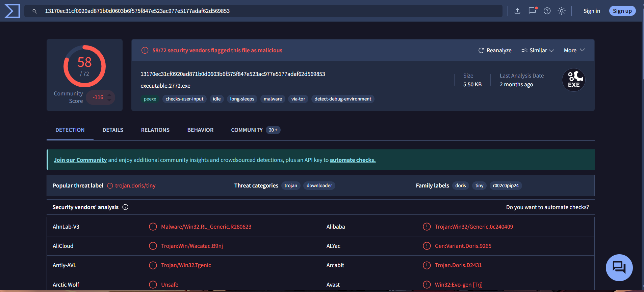The image size is (644, 292).
Task: Select the malware tag
Action: pyautogui.click(x=273, y=99)
